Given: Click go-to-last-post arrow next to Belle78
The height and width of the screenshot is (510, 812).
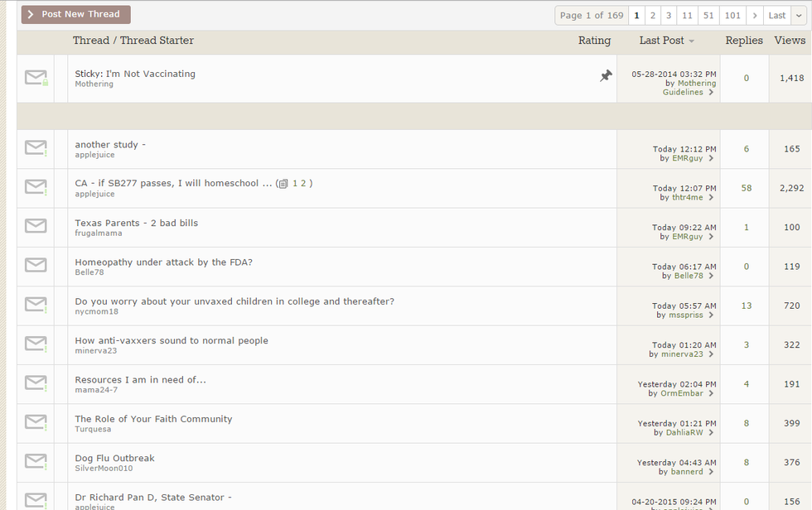Looking at the screenshot, I should [x=711, y=277].
